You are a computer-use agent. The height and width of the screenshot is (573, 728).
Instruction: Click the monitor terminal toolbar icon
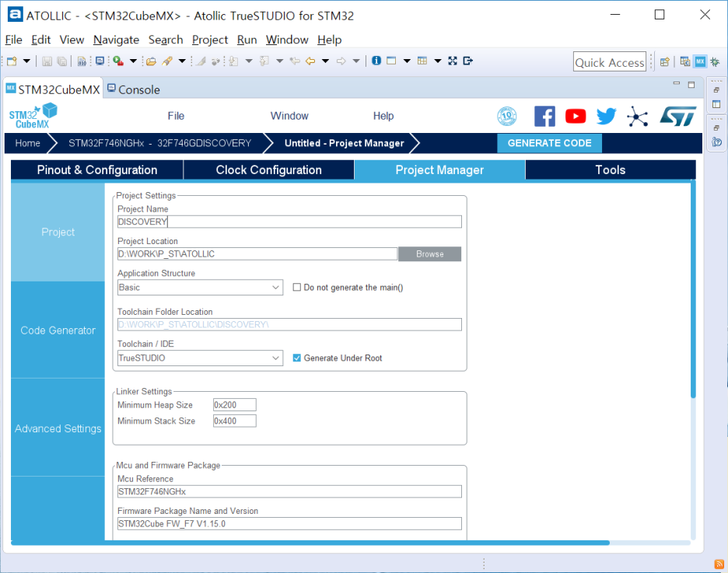(x=100, y=61)
